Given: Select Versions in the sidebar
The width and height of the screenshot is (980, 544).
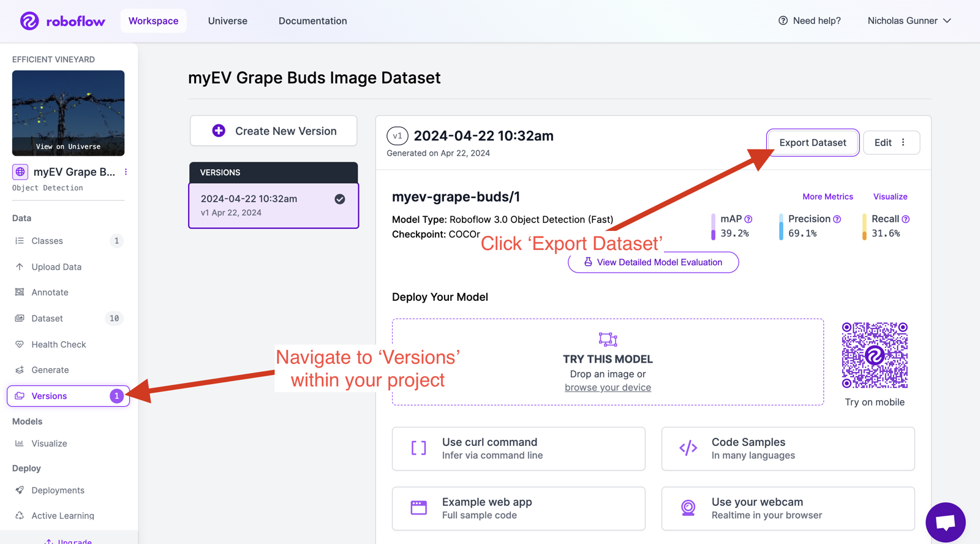Looking at the screenshot, I should (x=68, y=396).
